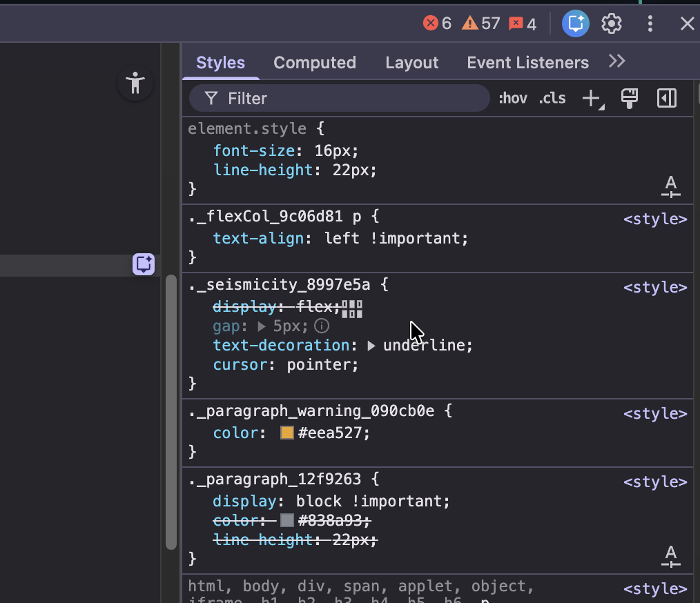Open the flexbox editor icon beside display flex
This screenshot has width=700, height=603.
[352, 308]
